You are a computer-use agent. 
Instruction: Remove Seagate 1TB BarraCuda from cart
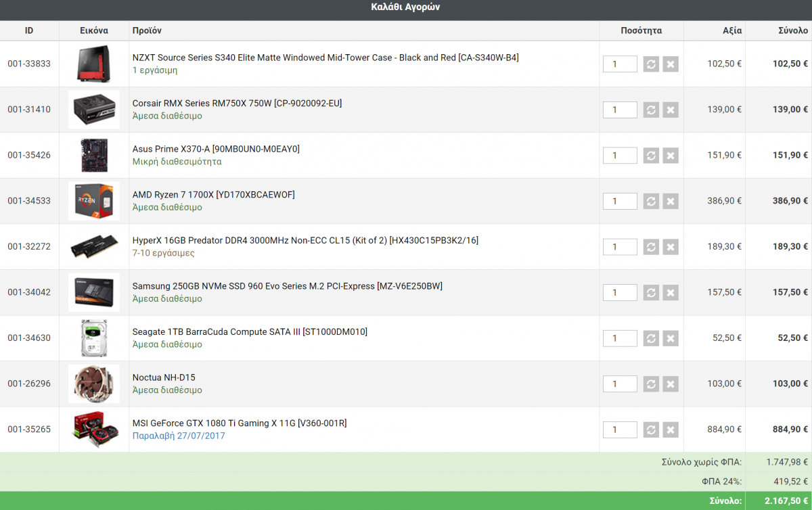pyautogui.click(x=671, y=338)
